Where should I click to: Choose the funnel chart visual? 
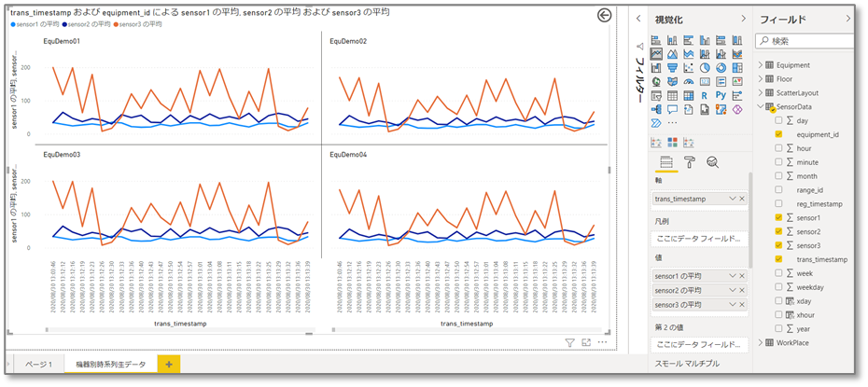coord(673,68)
